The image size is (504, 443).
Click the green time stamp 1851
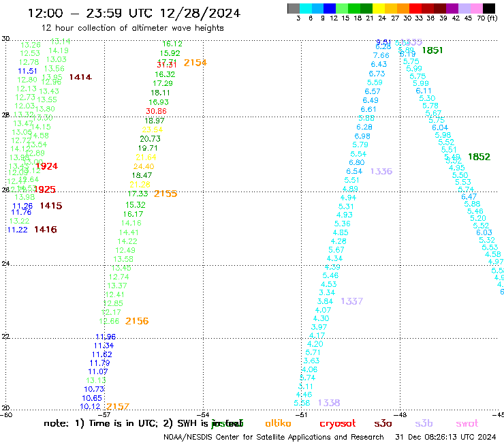pyautogui.click(x=432, y=50)
